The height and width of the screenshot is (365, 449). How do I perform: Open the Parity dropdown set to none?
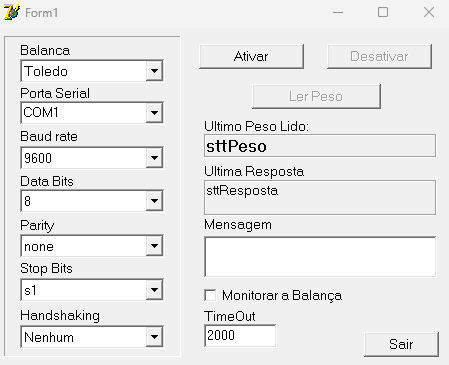pyautogui.click(x=92, y=246)
